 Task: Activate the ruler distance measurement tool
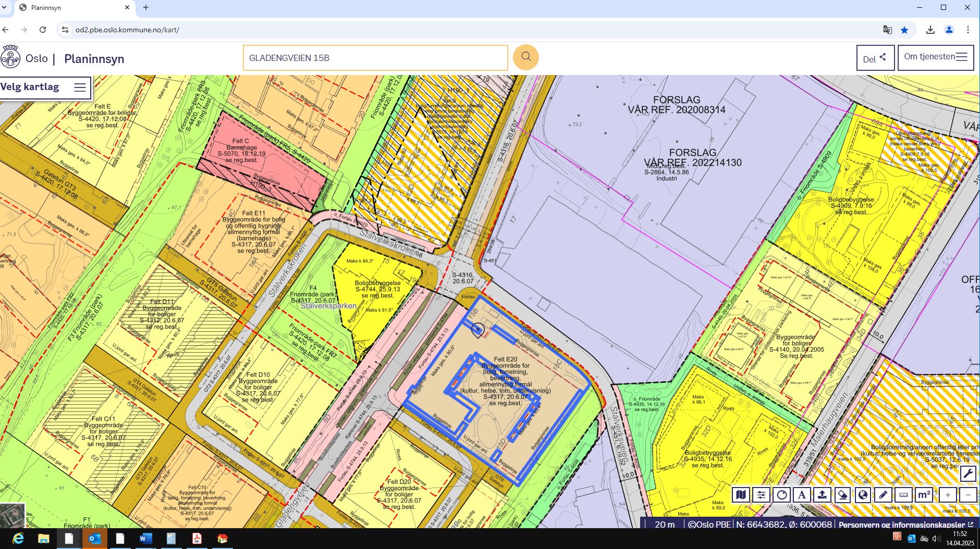[x=903, y=495]
